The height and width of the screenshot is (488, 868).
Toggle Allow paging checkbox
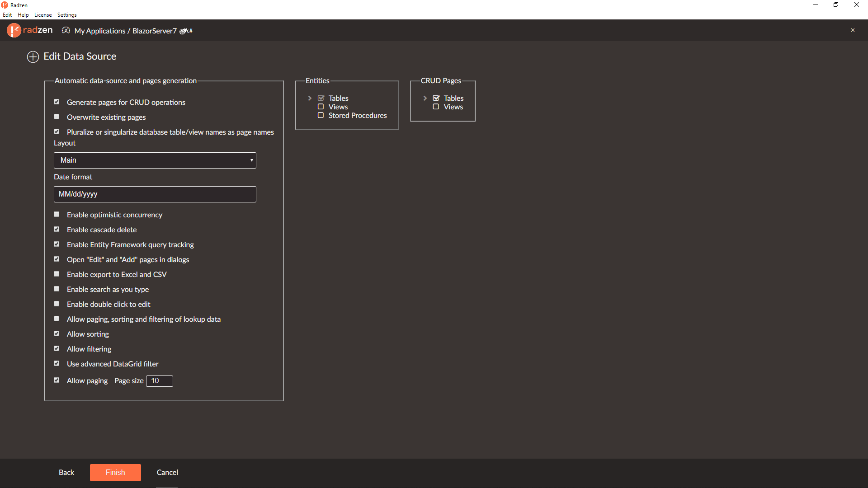coord(57,380)
